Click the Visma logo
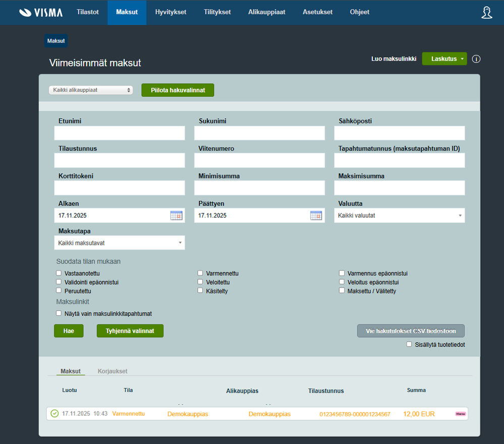The image size is (504, 444). click(x=41, y=12)
